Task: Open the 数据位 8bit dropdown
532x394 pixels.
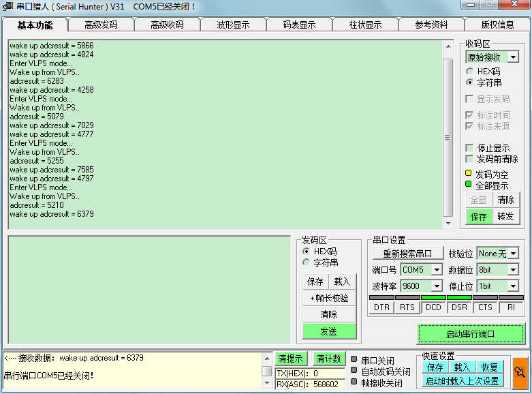Action: click(x=514, y=270)
